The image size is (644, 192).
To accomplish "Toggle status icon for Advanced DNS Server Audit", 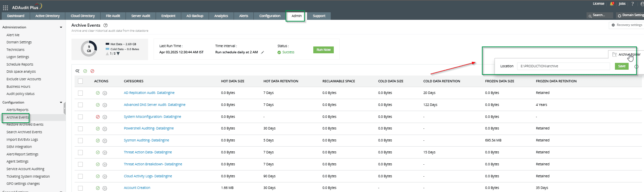I will (x=98, y=105).
